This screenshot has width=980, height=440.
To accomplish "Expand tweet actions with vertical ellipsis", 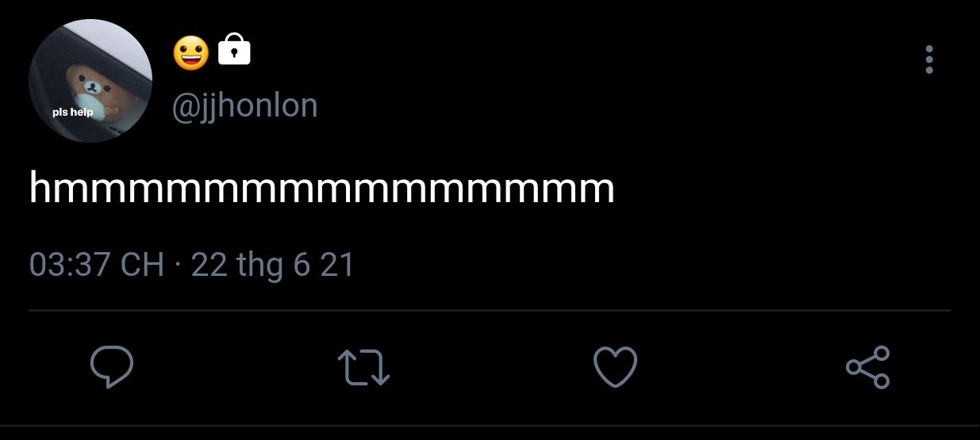I will (929, 59).
